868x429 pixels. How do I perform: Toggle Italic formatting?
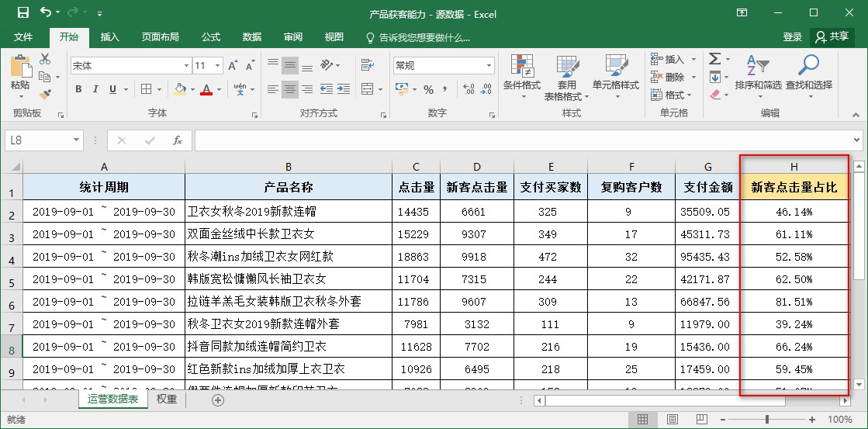pyautogui.click(x=95, y=89)
